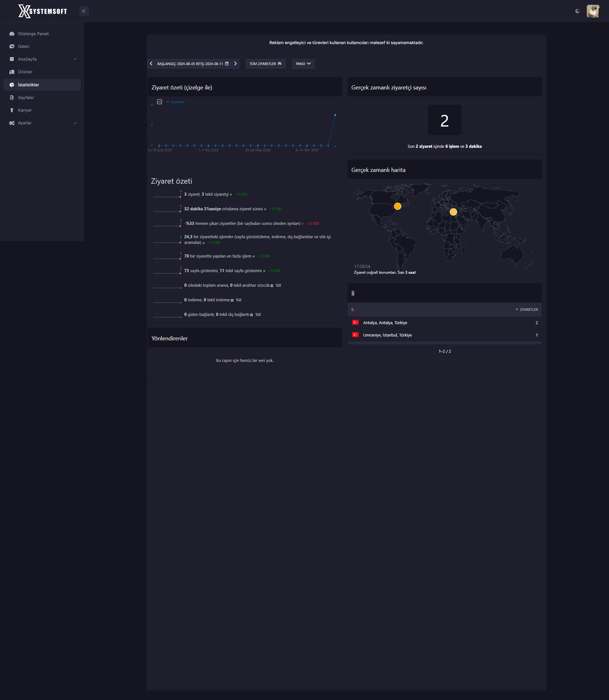Click the Antalya, Antalya, Türkiye row
Image resolution: width=609 pixels, height=700 pixels.
pos(385,323)
